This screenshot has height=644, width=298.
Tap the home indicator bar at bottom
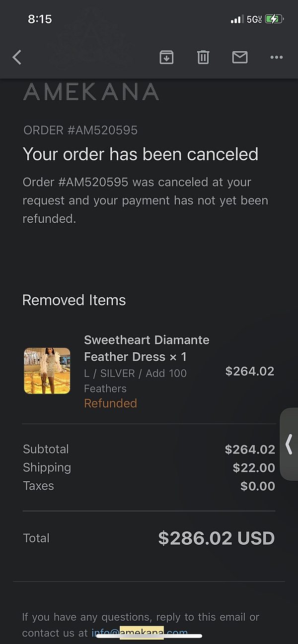pos(149,636)
